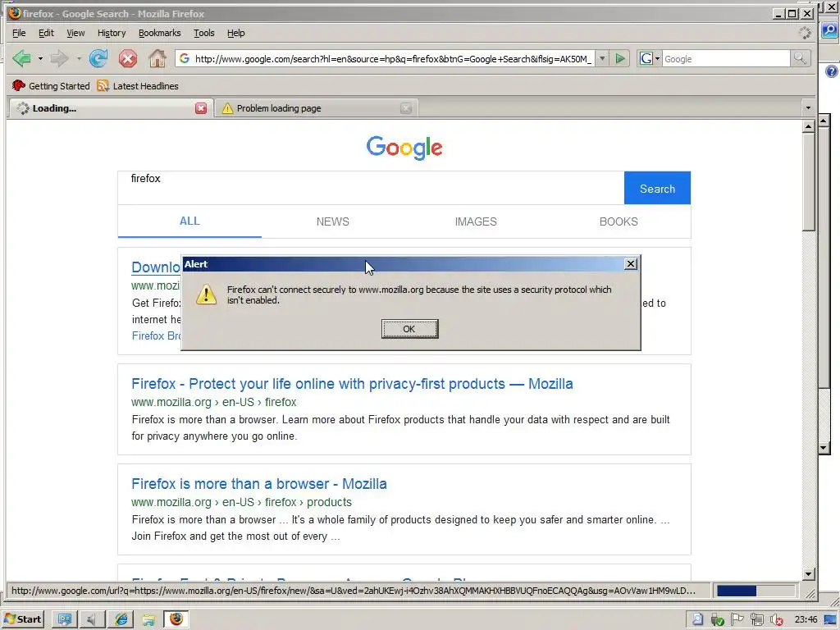Switch to the Problem loading page tab
The image size is (840, 630).
point(317,108)
